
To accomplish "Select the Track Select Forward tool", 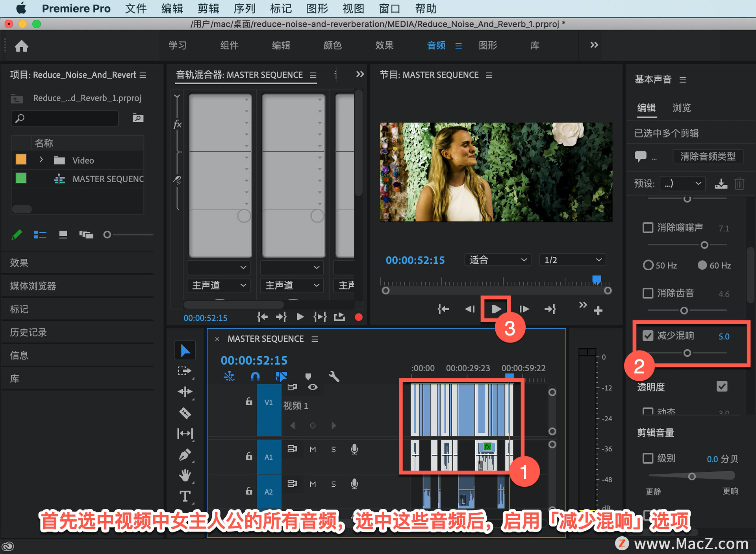I will pos(184,371).
